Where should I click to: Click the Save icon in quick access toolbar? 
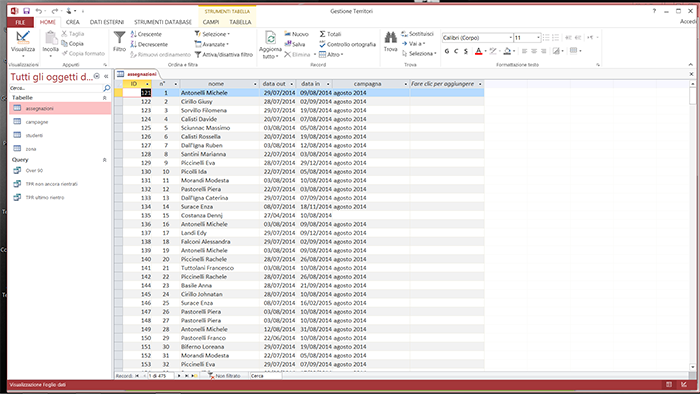coord(26,11)
